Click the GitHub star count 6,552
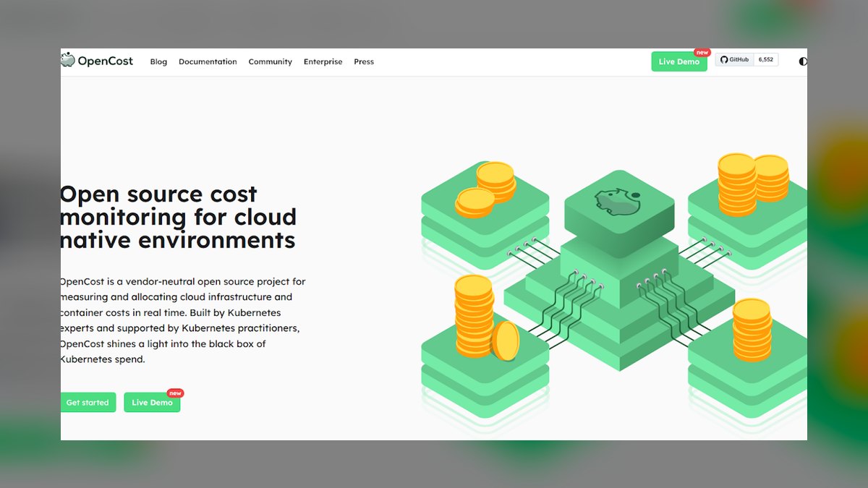 [766, 60]
